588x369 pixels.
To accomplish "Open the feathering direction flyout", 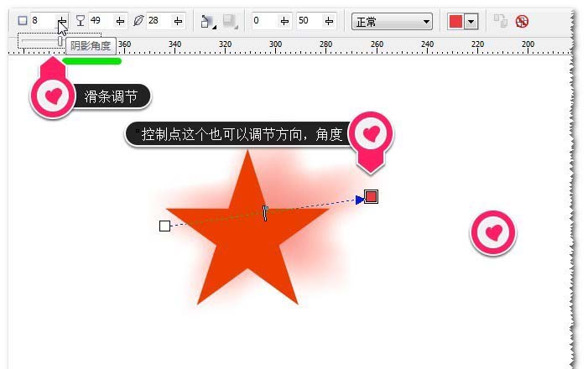I will (208, 21).
